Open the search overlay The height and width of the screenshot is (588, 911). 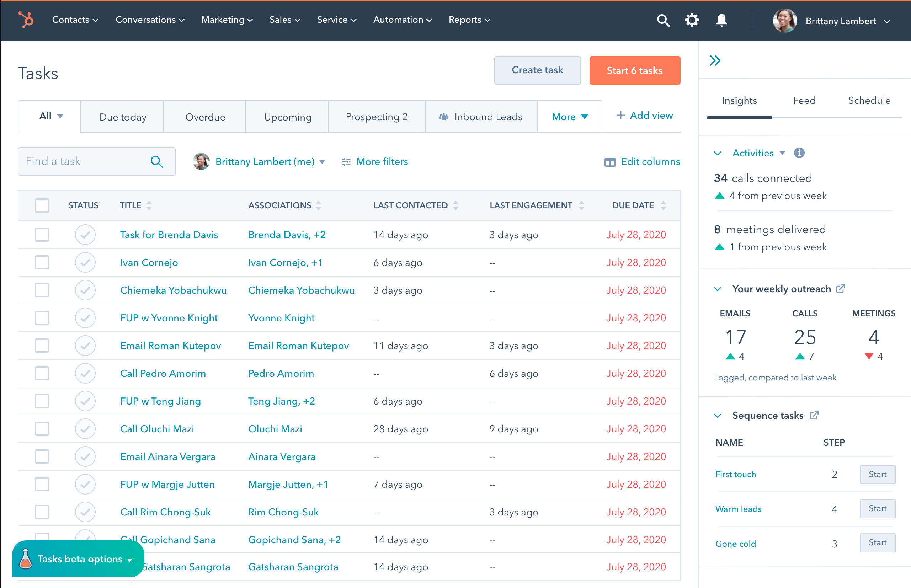(663, 20)
